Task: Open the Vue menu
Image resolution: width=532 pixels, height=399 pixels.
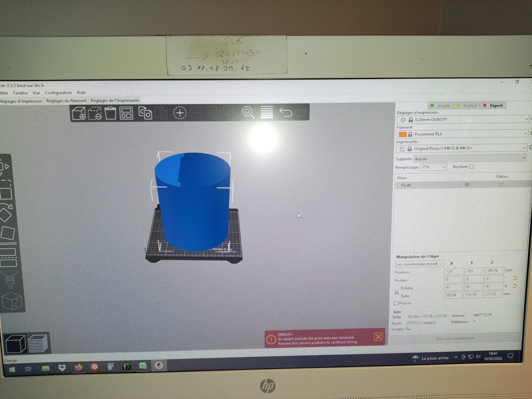Action: [x=36, y=93]
